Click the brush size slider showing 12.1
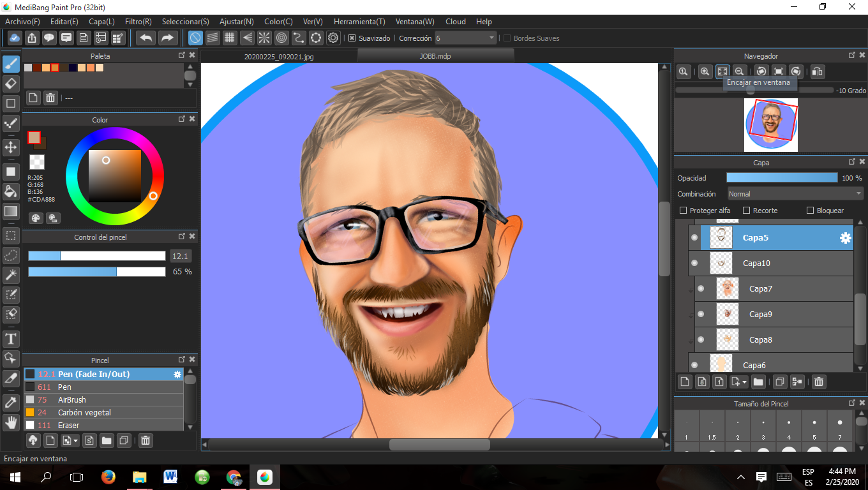868x490 pixels. 96,256
